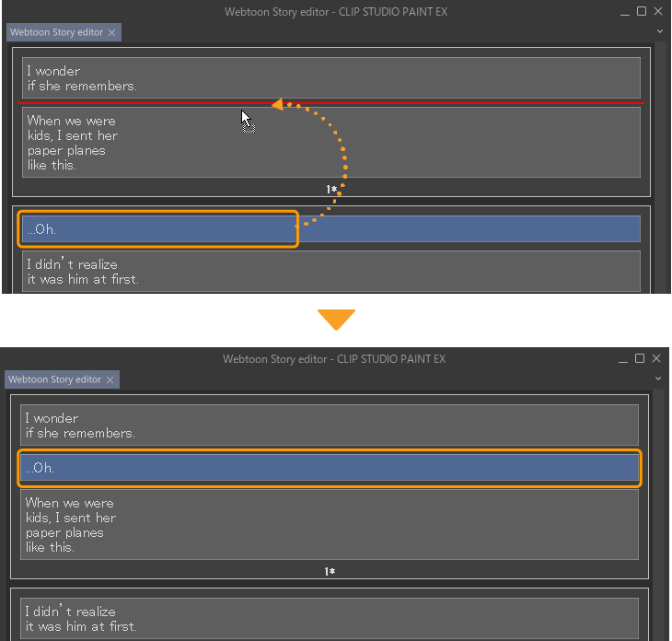Open the panel chevron menu in lower window
This screenshot has width=672, height=641.
point(659,379)
